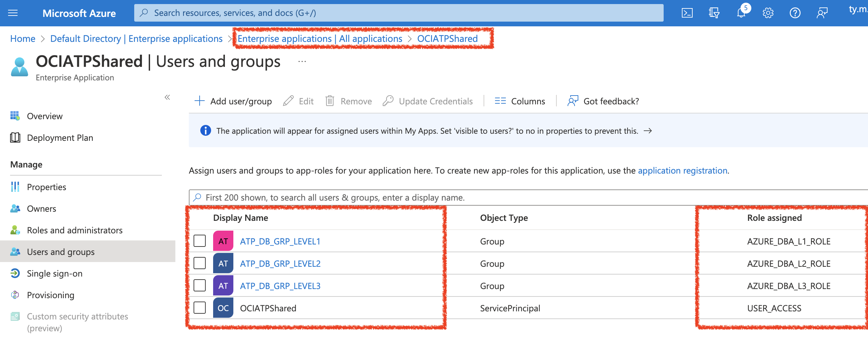Open the Cloud Shell icon
The height and width of the screenshot is (337, 868).
tap(687, 13)
